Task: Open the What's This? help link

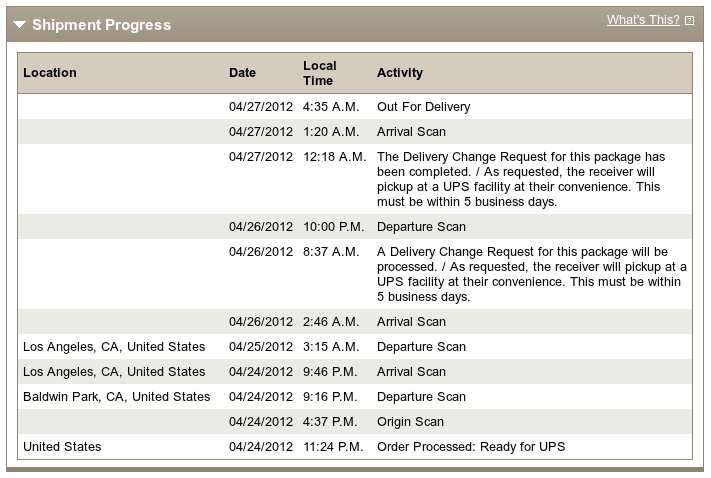Action: coord(643,20)
